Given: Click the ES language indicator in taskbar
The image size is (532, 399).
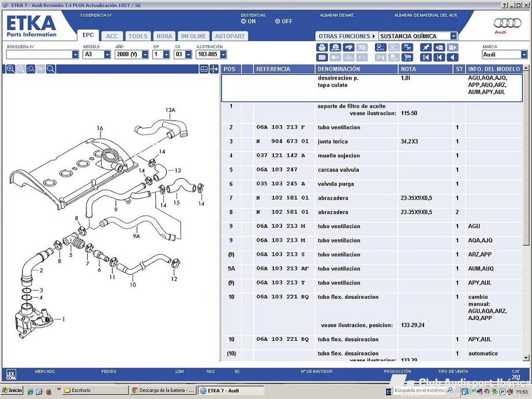Looking at the screenshot, I should pyautogui.click(x=388, y=392).
